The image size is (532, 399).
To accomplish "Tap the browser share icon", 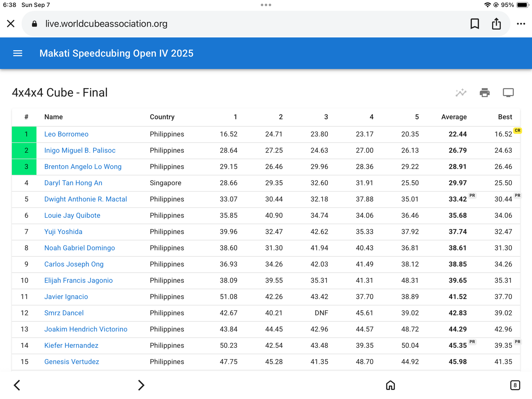I will [x=496, y=24].
